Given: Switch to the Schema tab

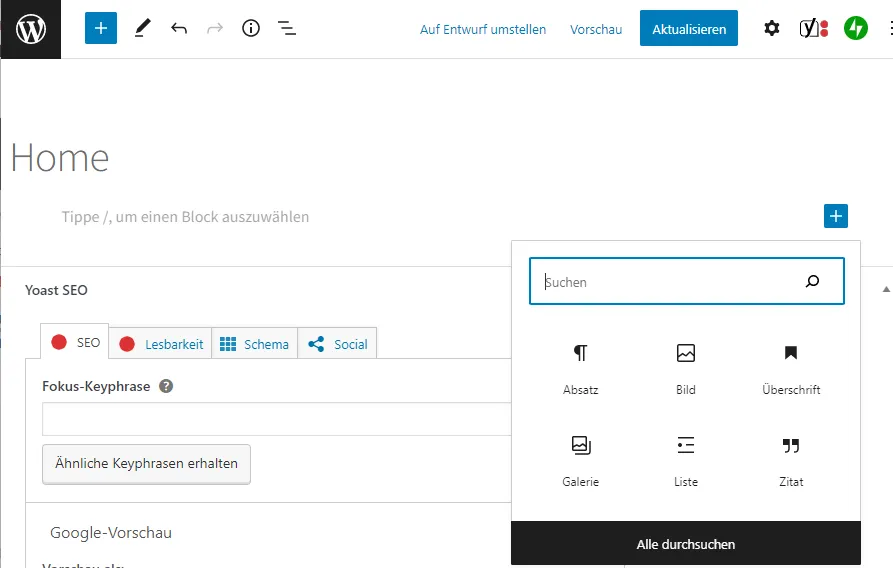Looking at the screenshot, I should (255, 344).
